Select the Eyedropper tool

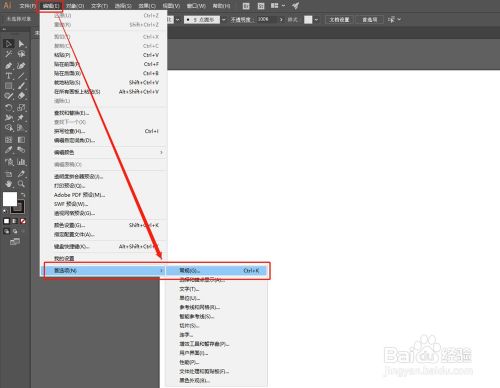point(9,150)
